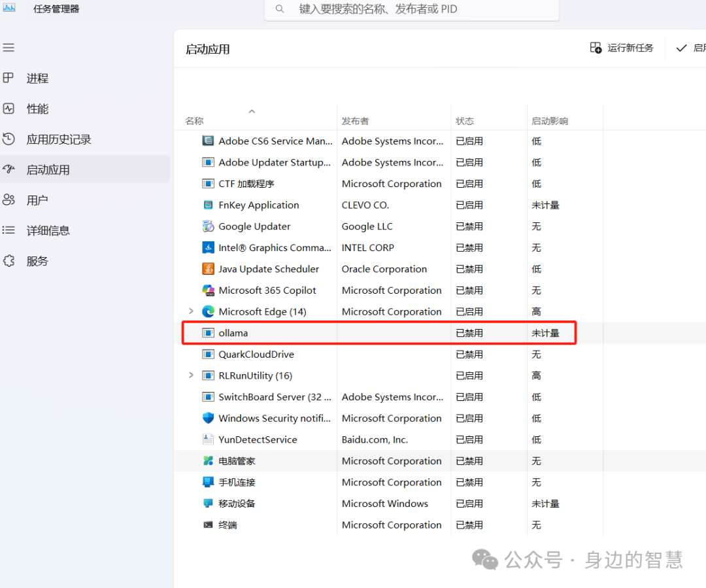Click the Microsoft Edge icon
This screenshot has height=588, width=706.
pos(208,311)
